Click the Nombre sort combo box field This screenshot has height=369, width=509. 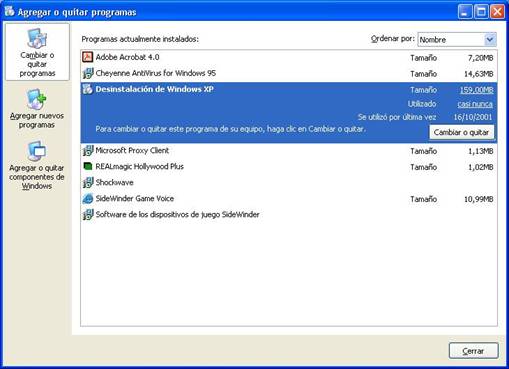coord(457,39)
